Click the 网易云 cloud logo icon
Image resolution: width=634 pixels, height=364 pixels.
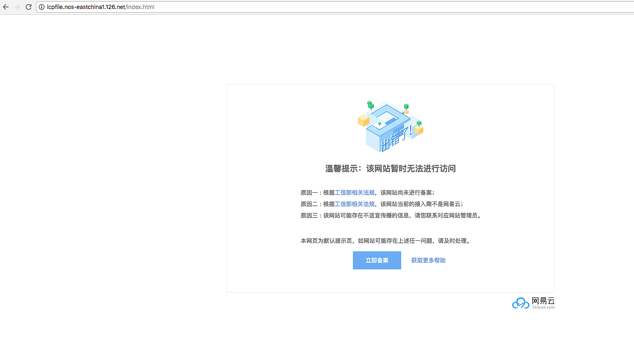click(x=520, y=303)
